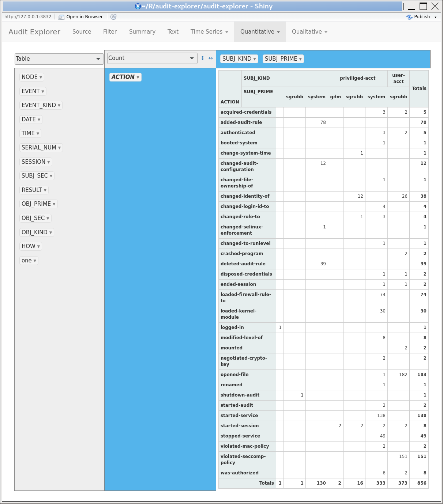Expand the OBJ_KIND attribute filter
443x504 pixels.
(x=50, y=232)
